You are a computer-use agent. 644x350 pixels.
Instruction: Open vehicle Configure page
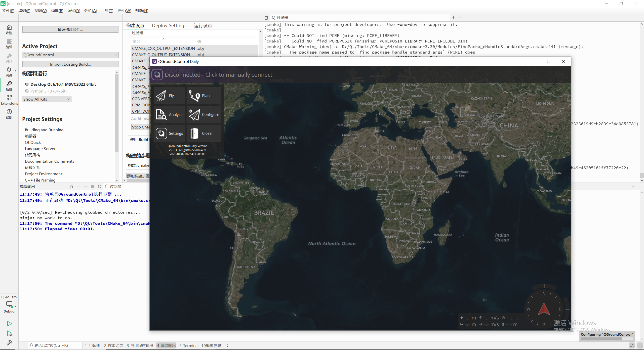(204, 115)
